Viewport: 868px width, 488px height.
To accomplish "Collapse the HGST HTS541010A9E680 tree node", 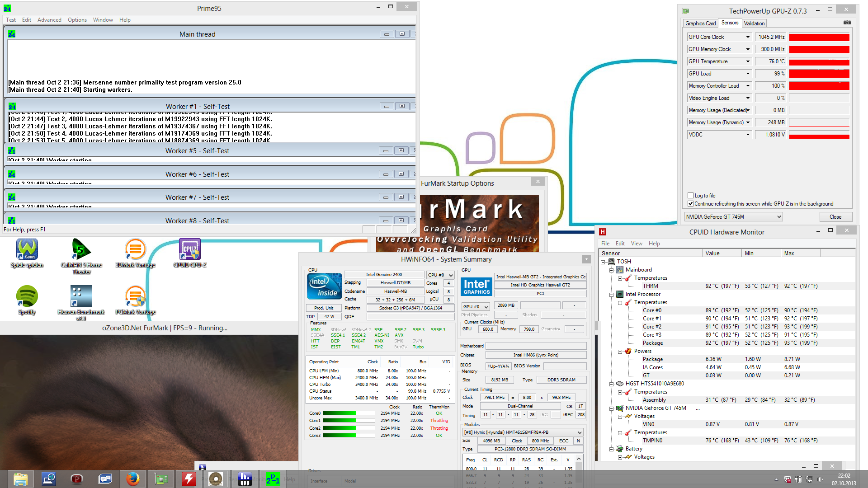I will point(611,384).
